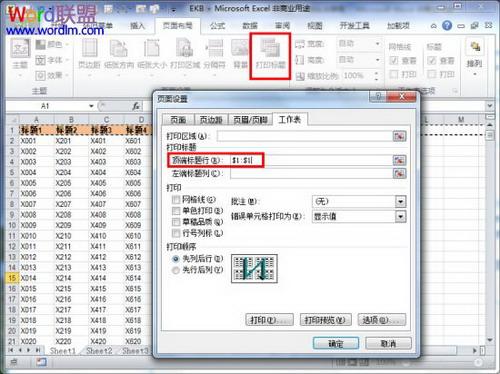Enable Draft quality (草稿品质) checkbox
The image size is (500, 374).
tap(176, 222)
